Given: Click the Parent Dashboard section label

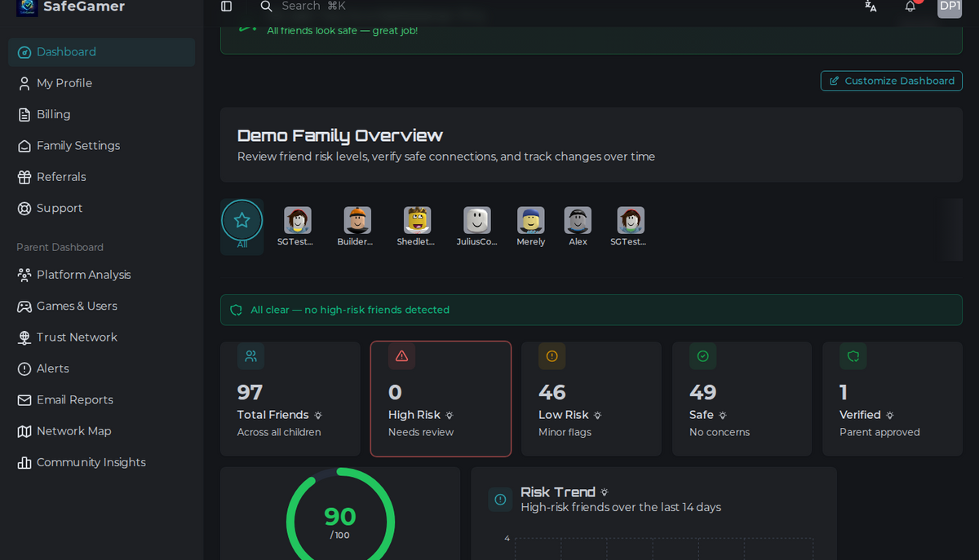Looking at the screenshot, I should [60, 247].
